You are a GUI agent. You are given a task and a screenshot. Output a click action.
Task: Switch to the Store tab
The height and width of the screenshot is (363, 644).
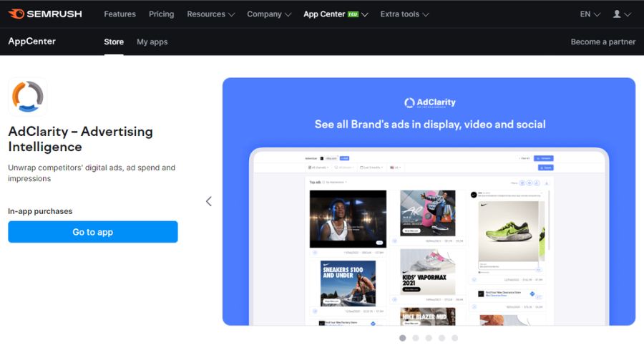click(x=114, y=42)
